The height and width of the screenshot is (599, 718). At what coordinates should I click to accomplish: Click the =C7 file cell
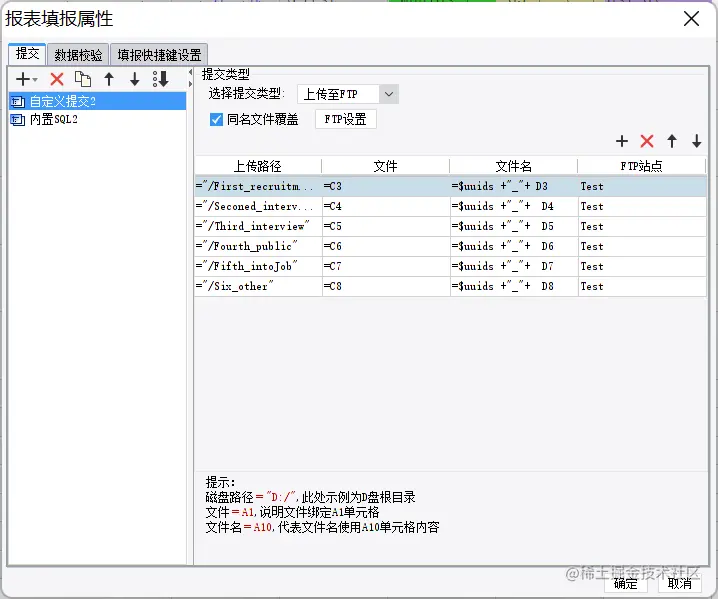pyautogui.click(x=386, y=266)
